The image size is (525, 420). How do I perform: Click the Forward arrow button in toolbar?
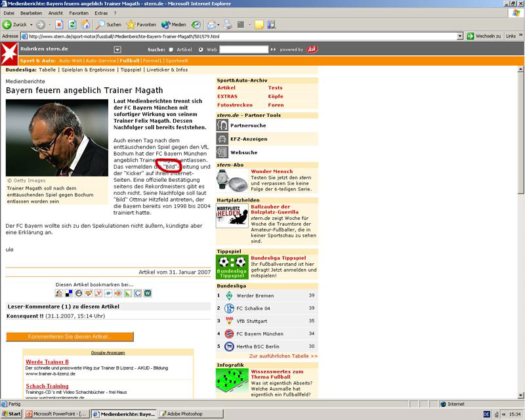(41, 24)
